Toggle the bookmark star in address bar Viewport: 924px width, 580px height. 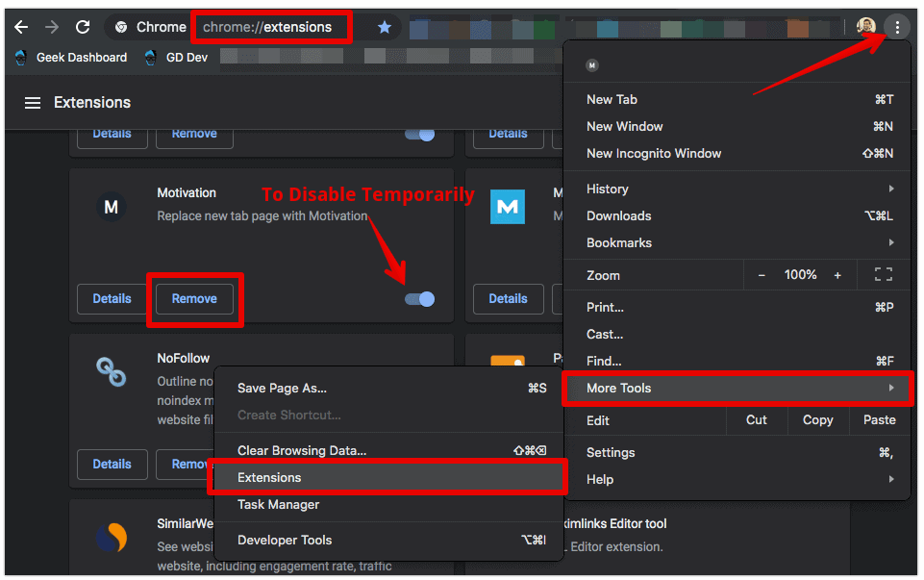pyautogui.click(x=385, y=27)
